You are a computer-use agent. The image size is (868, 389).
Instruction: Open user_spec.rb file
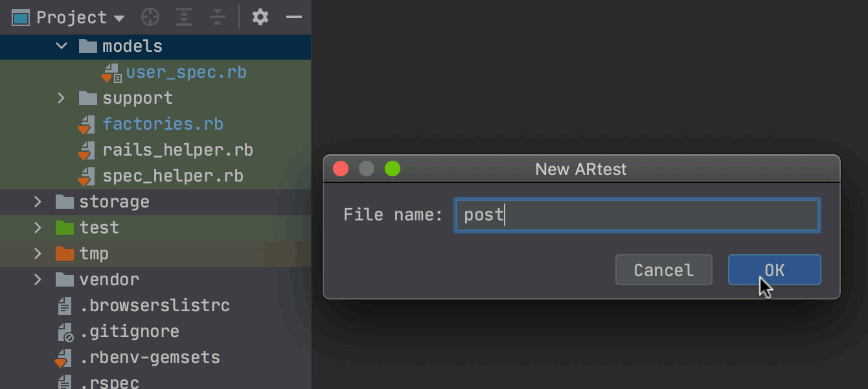[x=186, y=72]
